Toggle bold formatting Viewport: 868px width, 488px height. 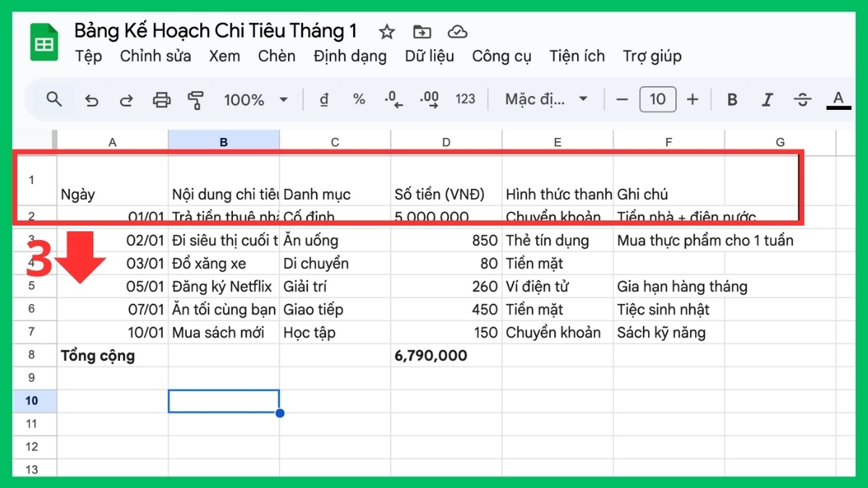[731, 99]
